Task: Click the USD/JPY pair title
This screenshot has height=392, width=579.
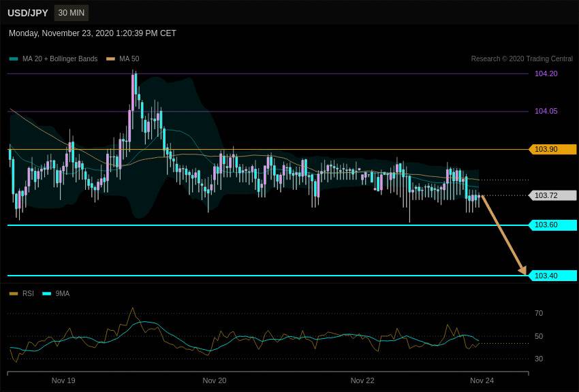Action: point(28,13)
